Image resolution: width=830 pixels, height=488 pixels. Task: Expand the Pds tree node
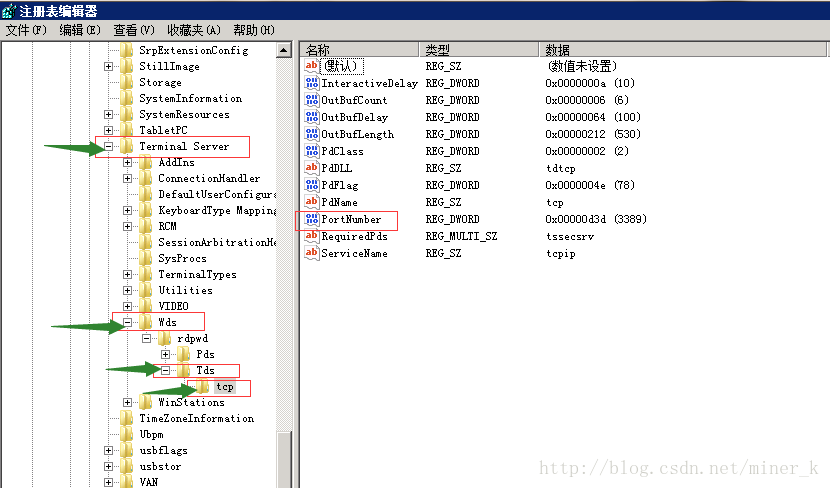(x=166, y=354)
